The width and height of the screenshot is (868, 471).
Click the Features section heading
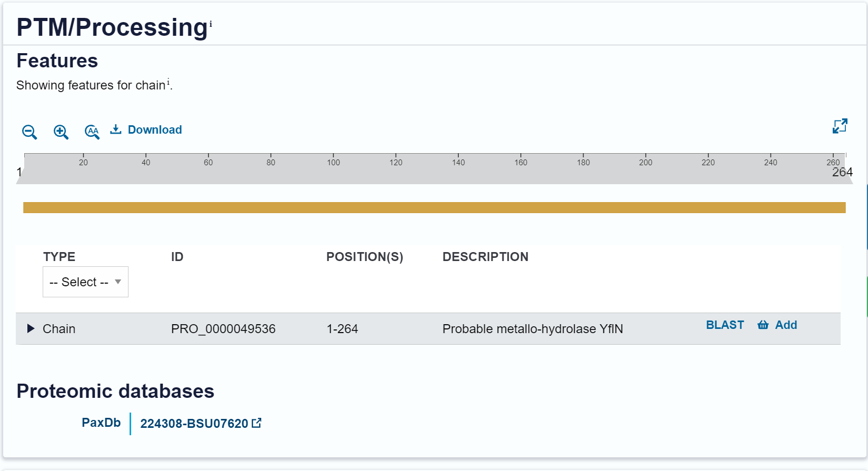coord(57,61)
